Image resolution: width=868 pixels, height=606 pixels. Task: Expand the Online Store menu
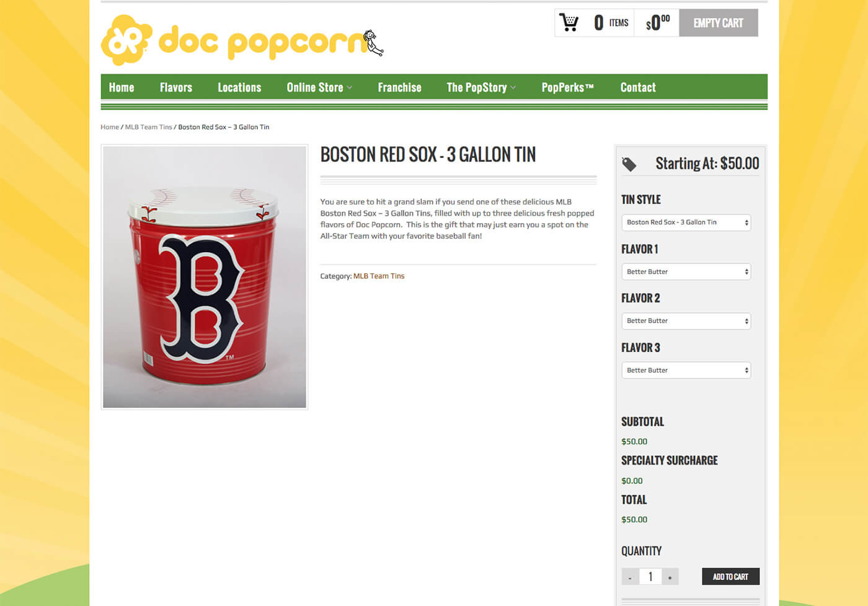(x=319, y=87)
